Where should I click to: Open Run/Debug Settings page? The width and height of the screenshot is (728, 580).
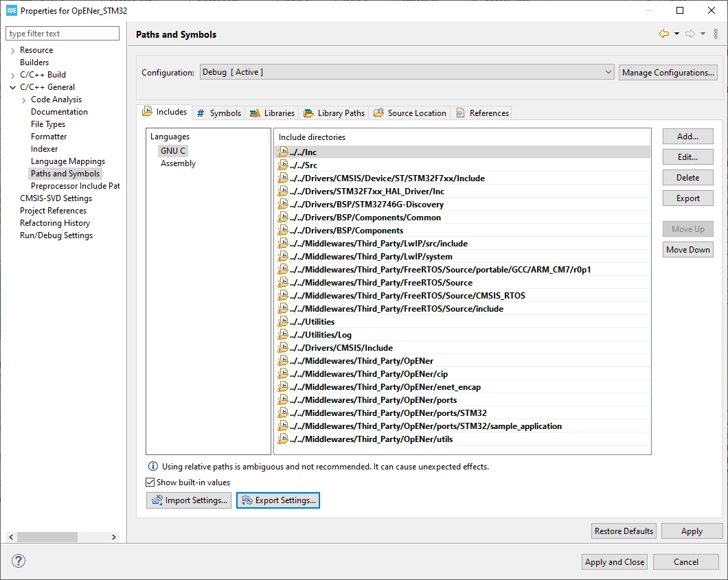tap(56, 235)
